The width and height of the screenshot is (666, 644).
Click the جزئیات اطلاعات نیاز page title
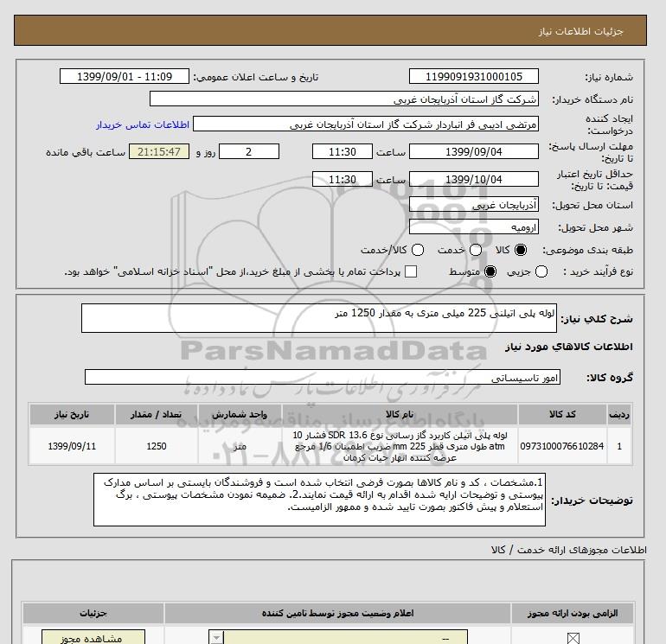pyautogui.click(x=580, y=31)
